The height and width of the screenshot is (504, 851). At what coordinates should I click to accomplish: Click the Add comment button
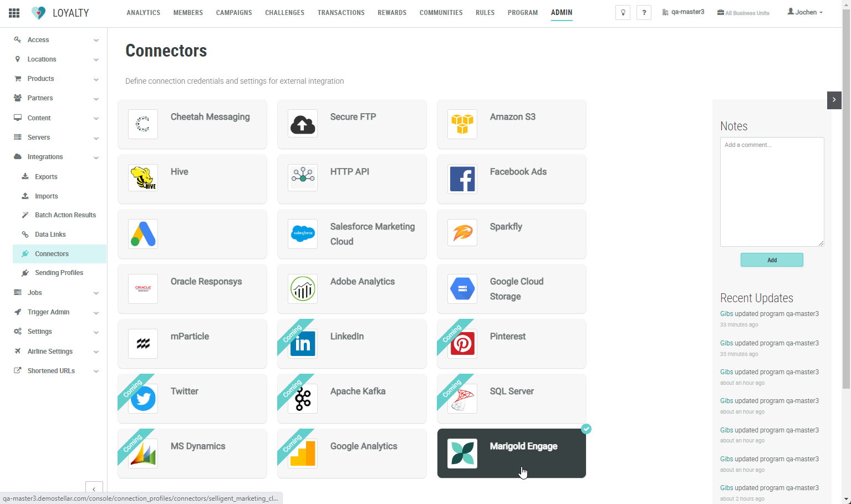point(772,260)
